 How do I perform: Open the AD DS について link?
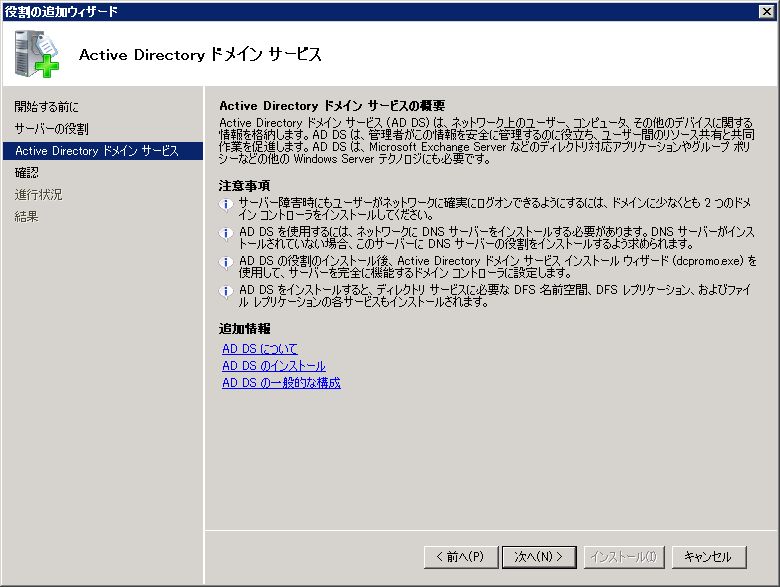click(x=260, y=349)
